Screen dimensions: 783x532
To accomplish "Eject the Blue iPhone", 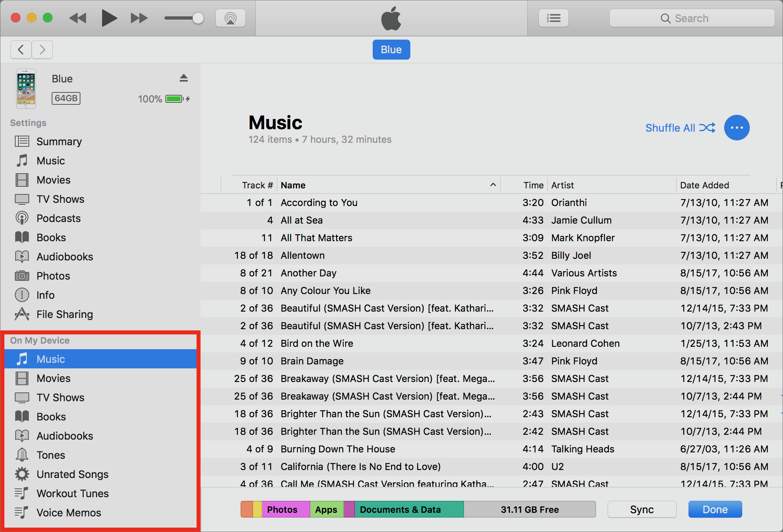I will tap(184, 78).
